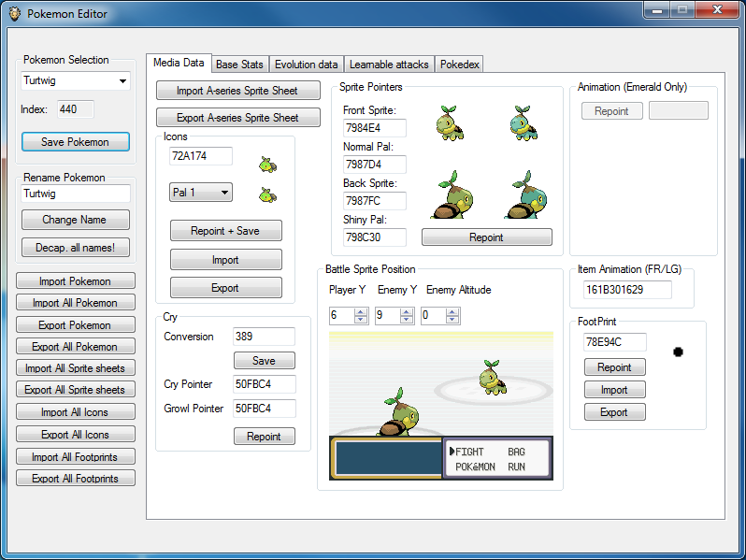Decrease Enemy Altitude with down arrow
The width and height of the screenshot is (746, 560).
(452, 319)
